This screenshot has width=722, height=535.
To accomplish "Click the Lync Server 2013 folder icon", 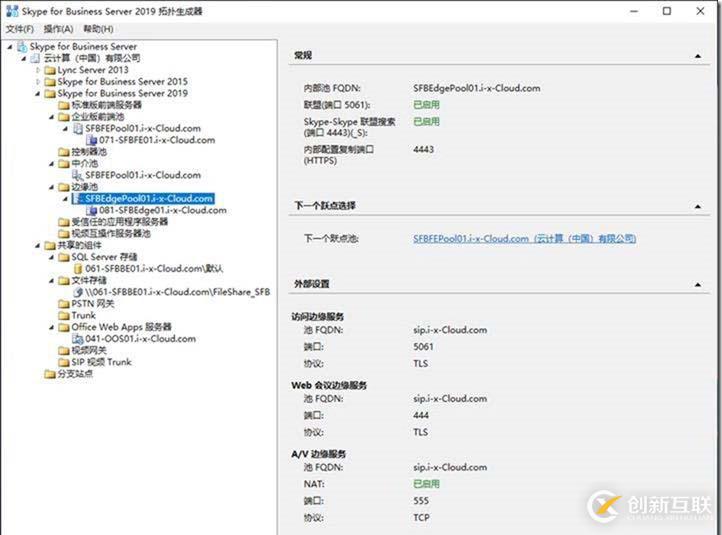I will coord(50,70).
